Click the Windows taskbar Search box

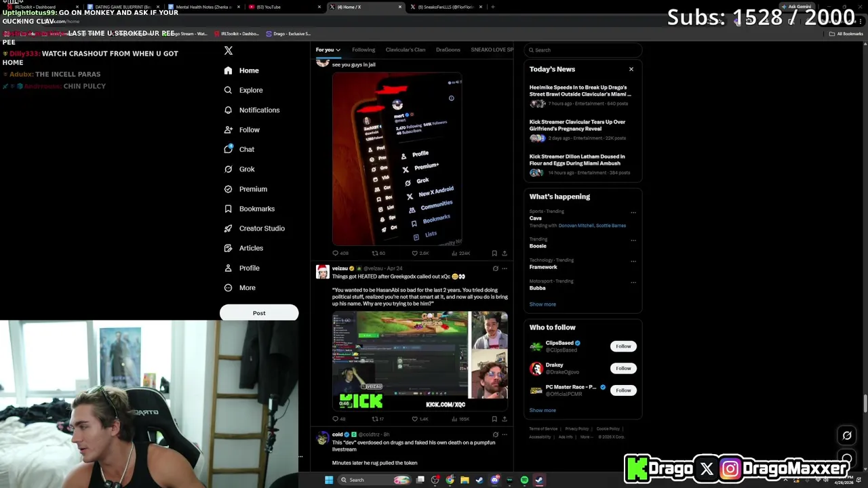pos(375,480)
